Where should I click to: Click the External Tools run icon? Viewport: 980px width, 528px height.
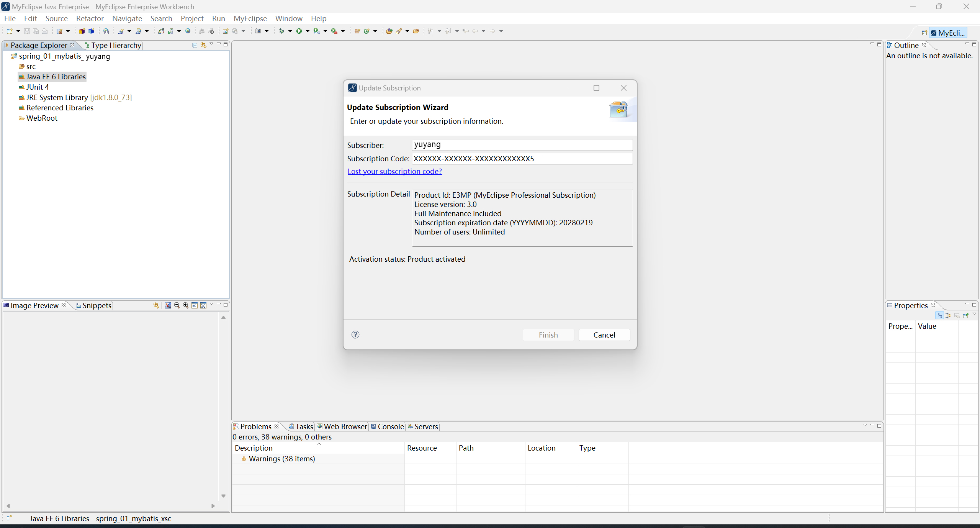point(334,31)
